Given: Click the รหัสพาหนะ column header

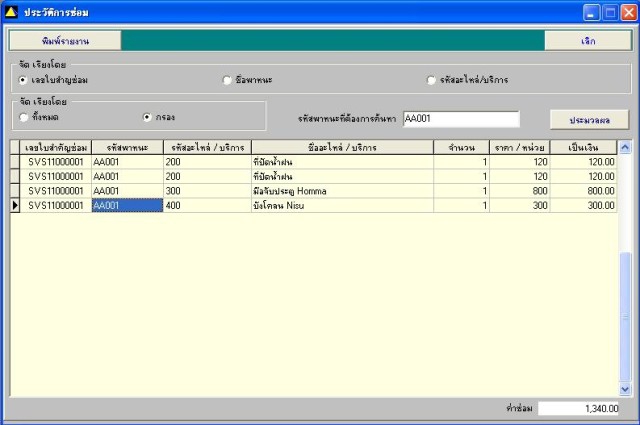Looking at the screenshot, I should (x=127, y=147).
